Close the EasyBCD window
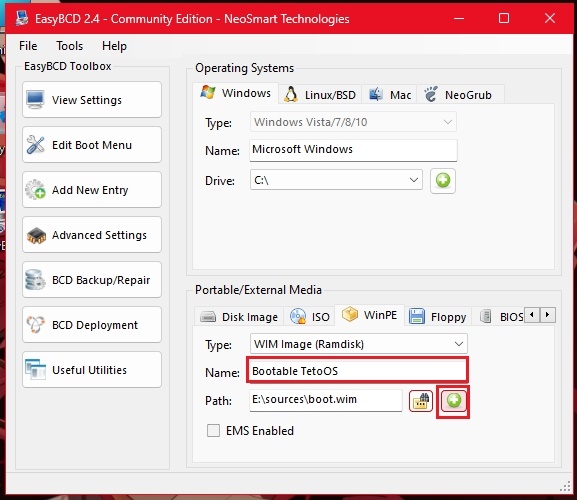Image resolution: width=577 pixels, height=500 pixels. [x=550, y=18]
